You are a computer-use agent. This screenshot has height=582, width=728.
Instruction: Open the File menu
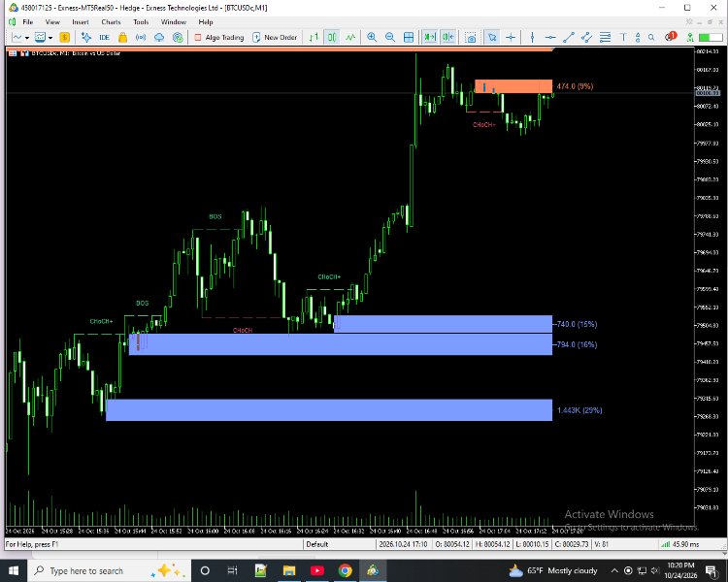[27, 21]
